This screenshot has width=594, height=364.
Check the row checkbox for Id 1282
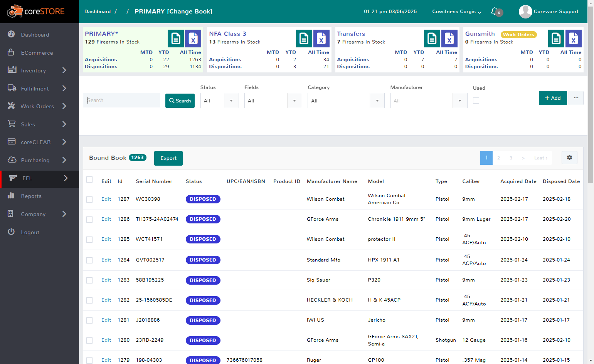point(89,300)
